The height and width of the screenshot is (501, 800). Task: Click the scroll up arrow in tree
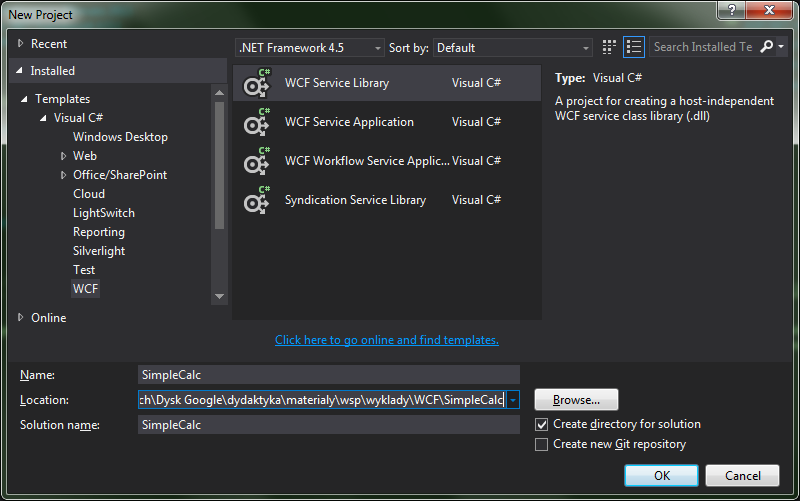pos(219,93)
